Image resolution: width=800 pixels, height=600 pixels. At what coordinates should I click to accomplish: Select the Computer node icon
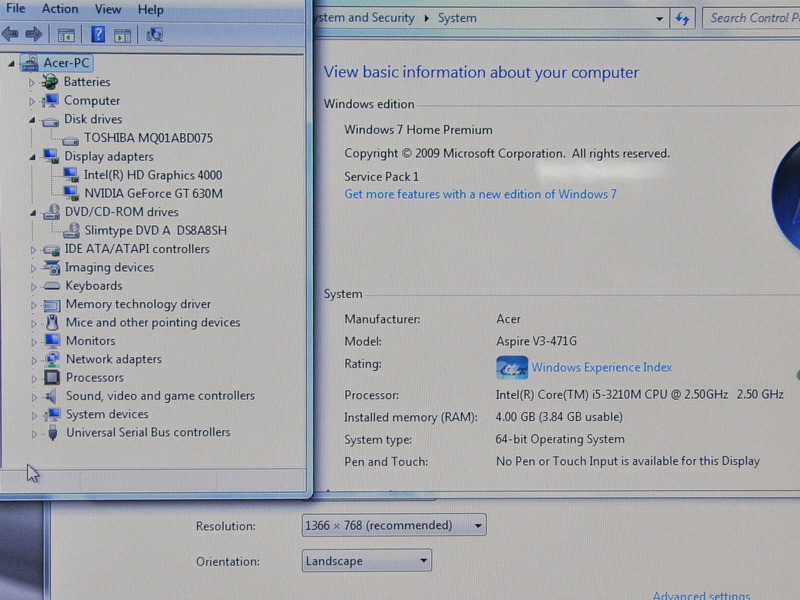coord(50,101)
